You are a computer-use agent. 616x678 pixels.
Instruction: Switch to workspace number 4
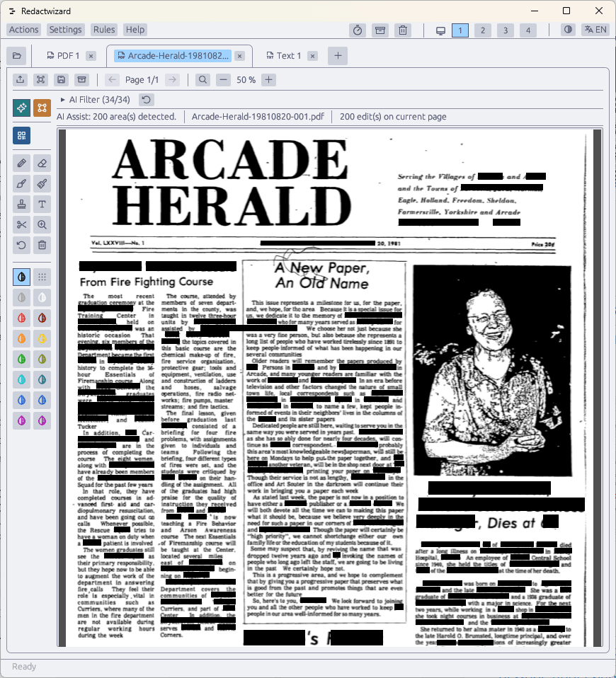[x=527, y=30]
